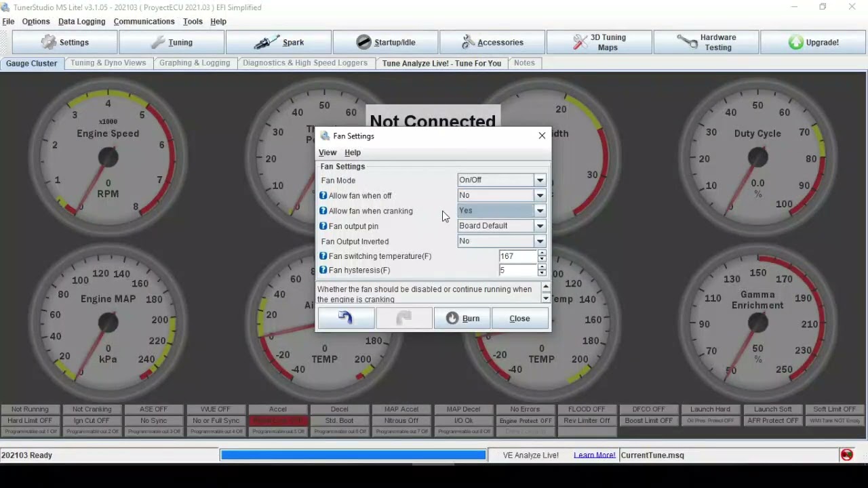
Task: Open the View menu in Fan Settings
Action: coord(328,152)
